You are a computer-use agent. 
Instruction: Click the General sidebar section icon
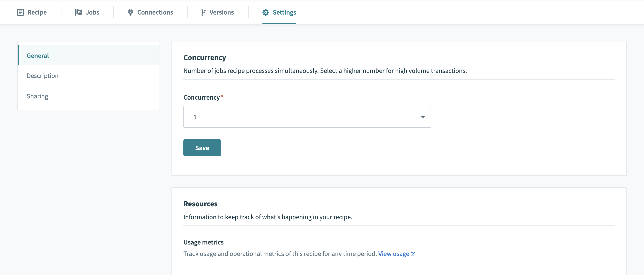[x=37, y=55]
